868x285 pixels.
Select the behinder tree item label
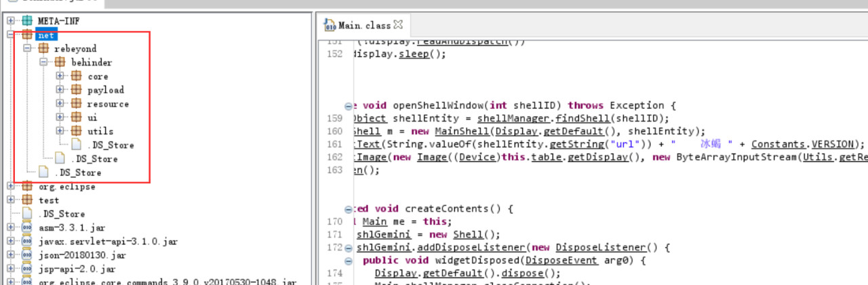click(x=92, y=62)
